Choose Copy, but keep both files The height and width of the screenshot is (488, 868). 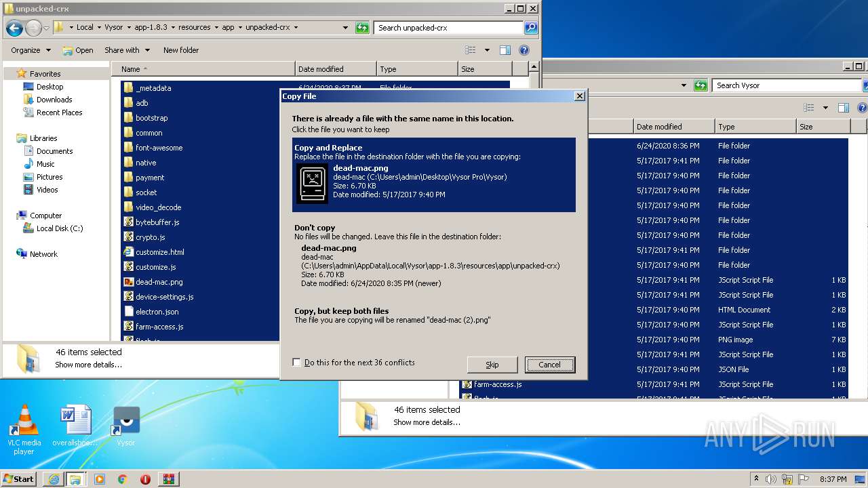434,315
